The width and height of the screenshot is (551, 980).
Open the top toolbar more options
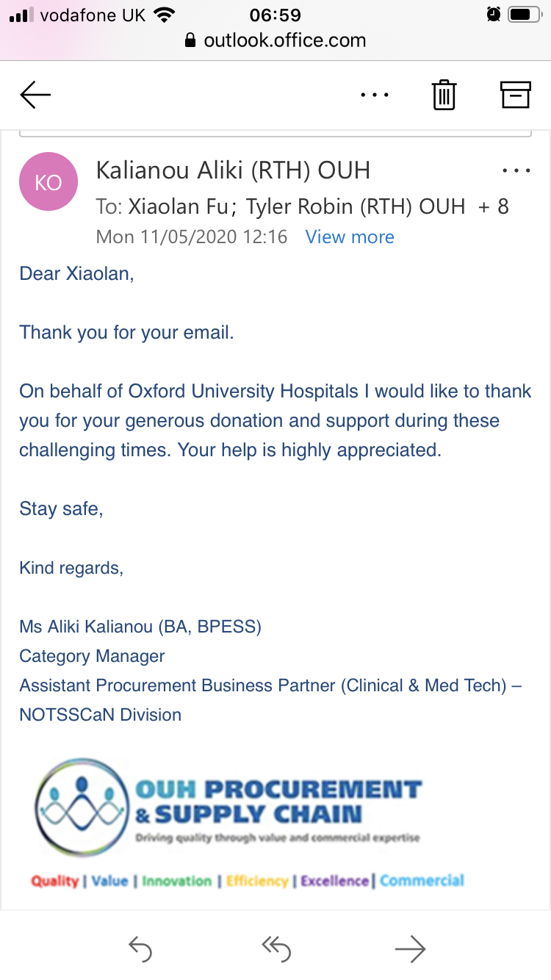[375, 95]
